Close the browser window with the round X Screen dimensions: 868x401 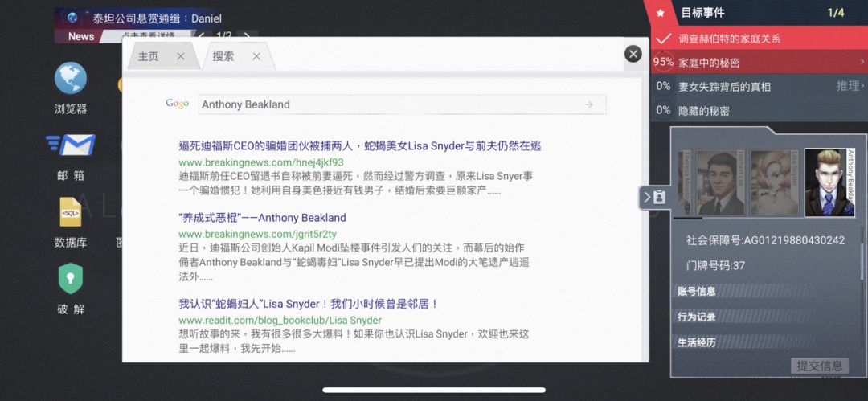633,54
